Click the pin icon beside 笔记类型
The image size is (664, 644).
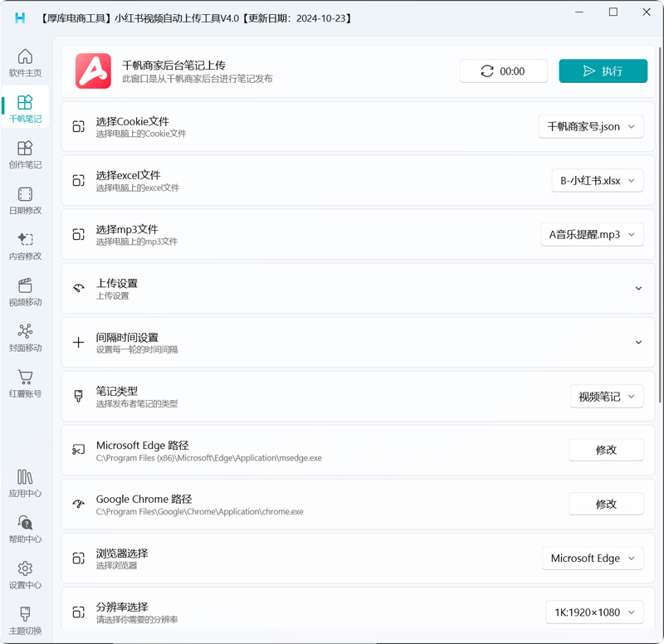click(x=78, y=396)
